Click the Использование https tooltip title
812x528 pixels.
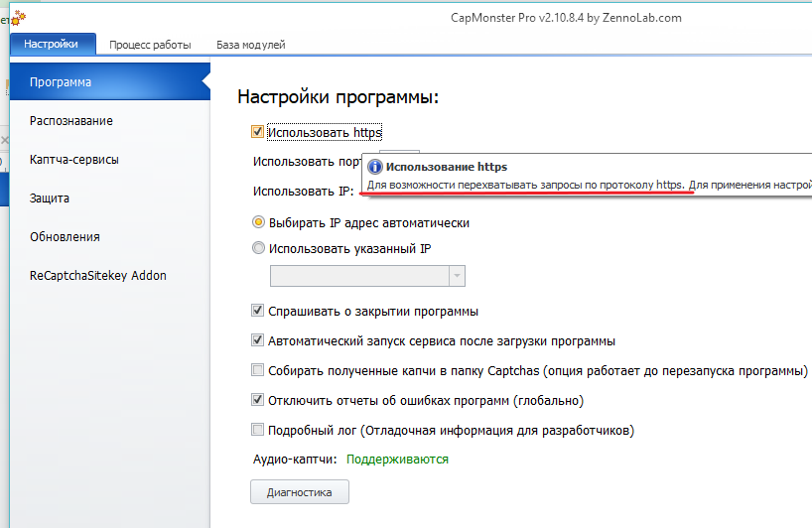[x=447, y=167]
